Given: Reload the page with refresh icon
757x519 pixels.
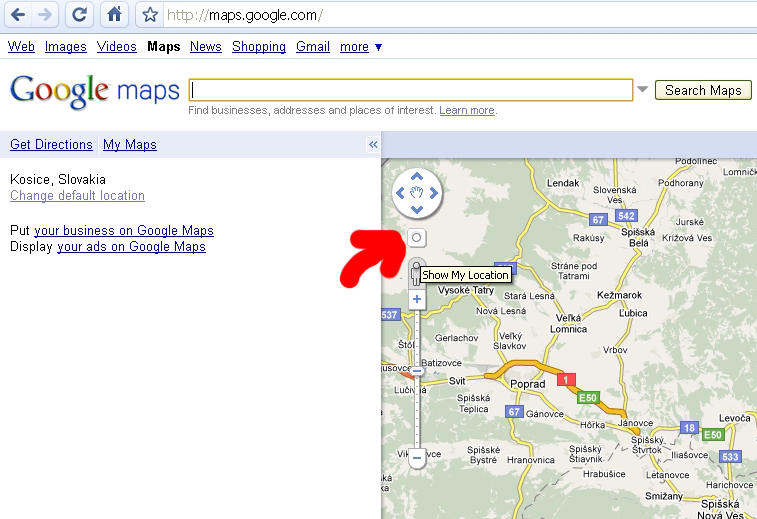Looking at the screenshot, I should tap(79, 14).
